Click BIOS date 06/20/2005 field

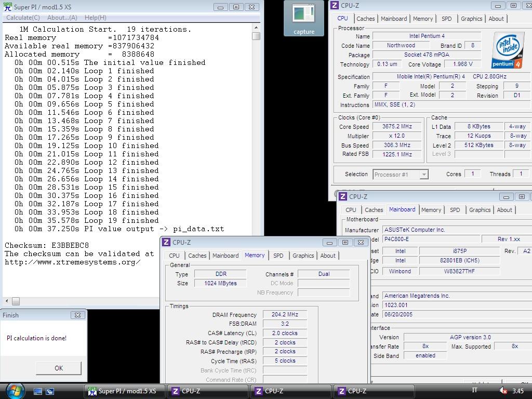pos(457,314)
